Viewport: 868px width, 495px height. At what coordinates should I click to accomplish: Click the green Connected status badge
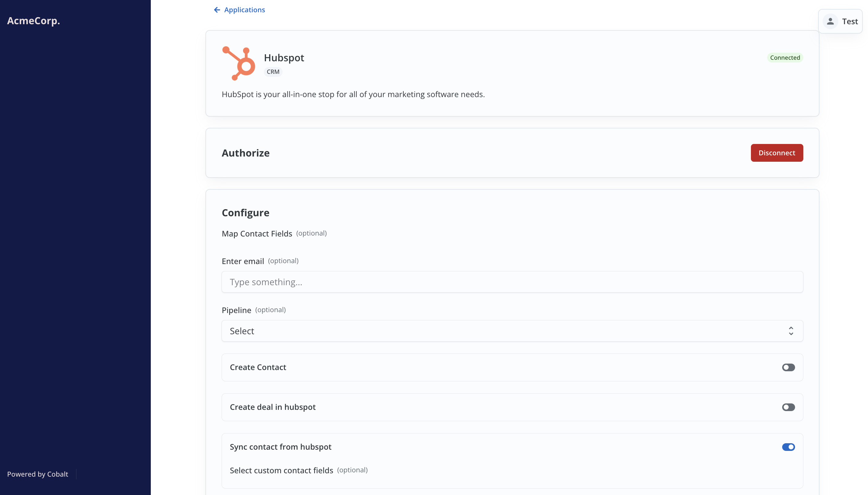[785, 58]
